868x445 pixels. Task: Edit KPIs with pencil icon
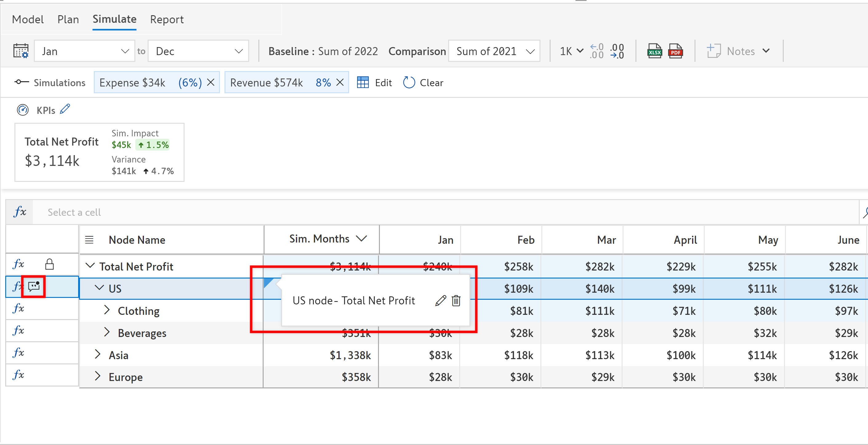65,109
